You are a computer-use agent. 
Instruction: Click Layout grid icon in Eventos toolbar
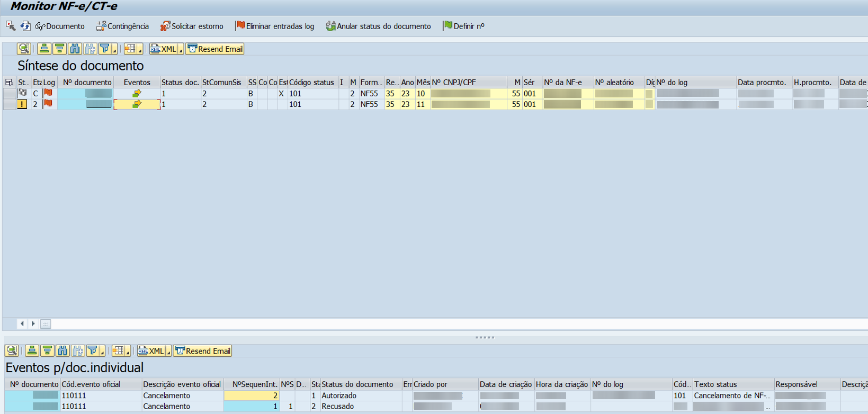118,350
